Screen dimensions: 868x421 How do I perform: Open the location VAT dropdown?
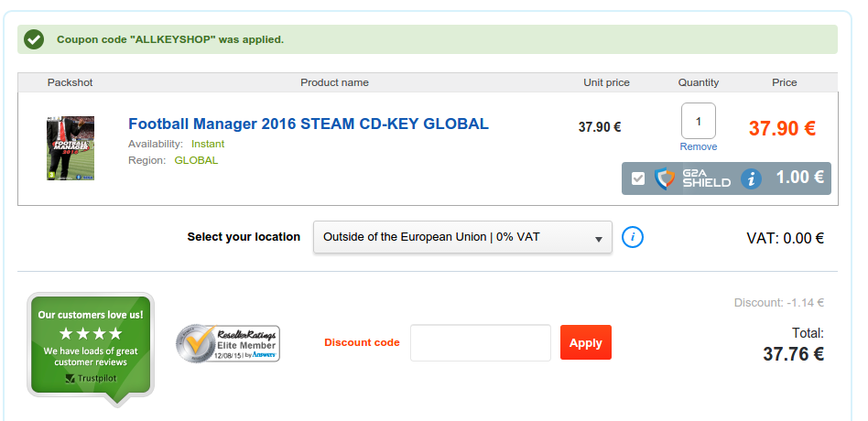tap(462, 237)
